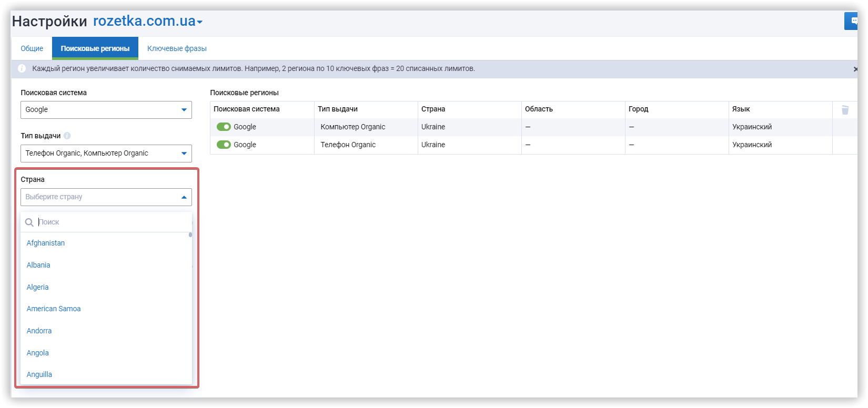Switch to the Общие tab
This screenshot has width=868, height=408.
click(32, 48)
